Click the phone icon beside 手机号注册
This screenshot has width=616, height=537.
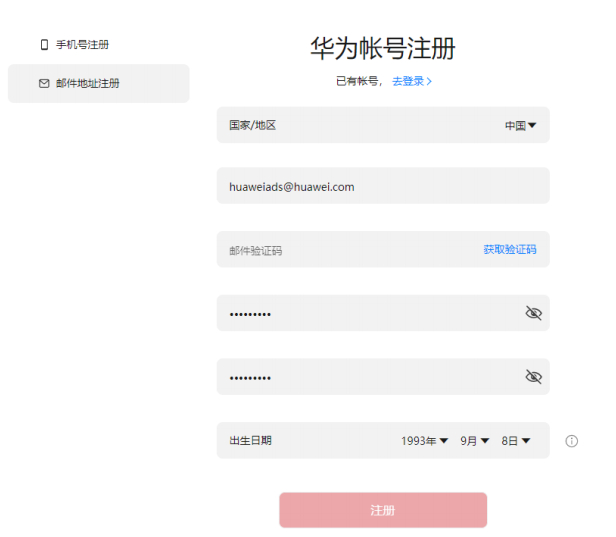44,45
